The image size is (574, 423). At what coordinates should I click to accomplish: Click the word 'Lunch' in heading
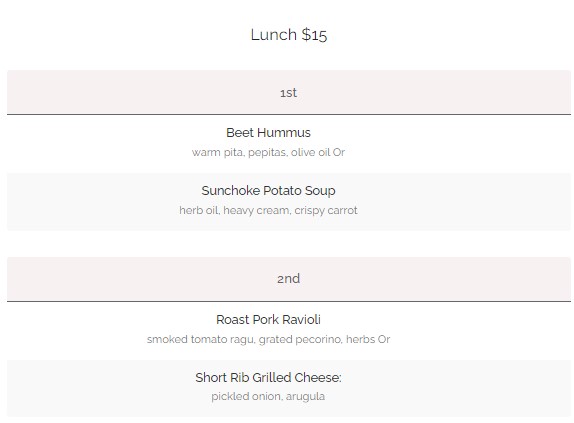pos(274,35)
